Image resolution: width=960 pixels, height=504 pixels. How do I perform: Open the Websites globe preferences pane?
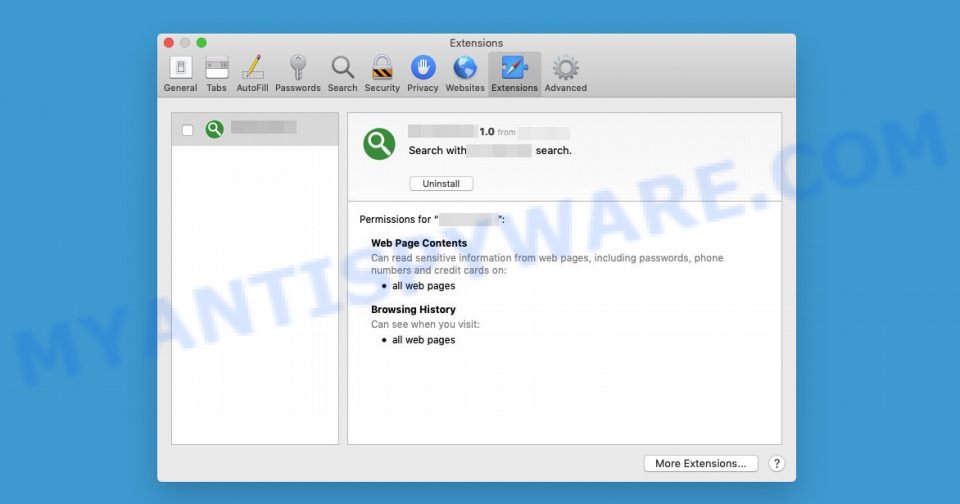pos(465,74)
